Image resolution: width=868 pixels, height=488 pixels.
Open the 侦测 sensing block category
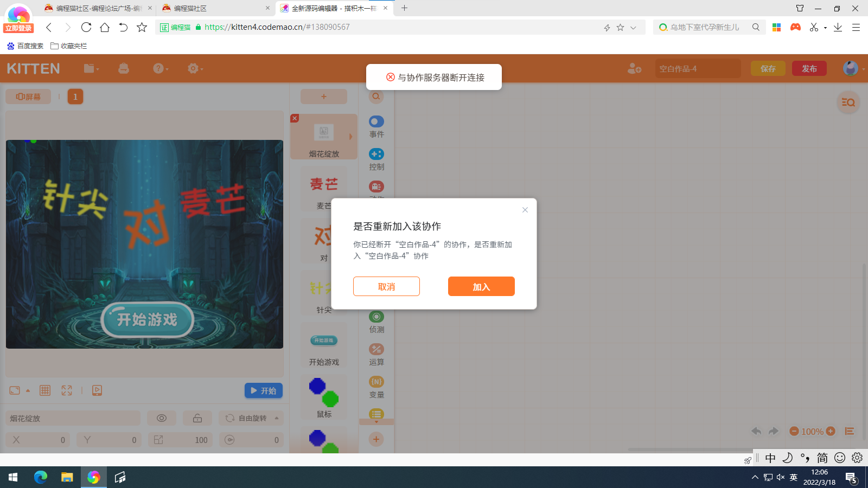pyautogui.click(x=376, y=322)
